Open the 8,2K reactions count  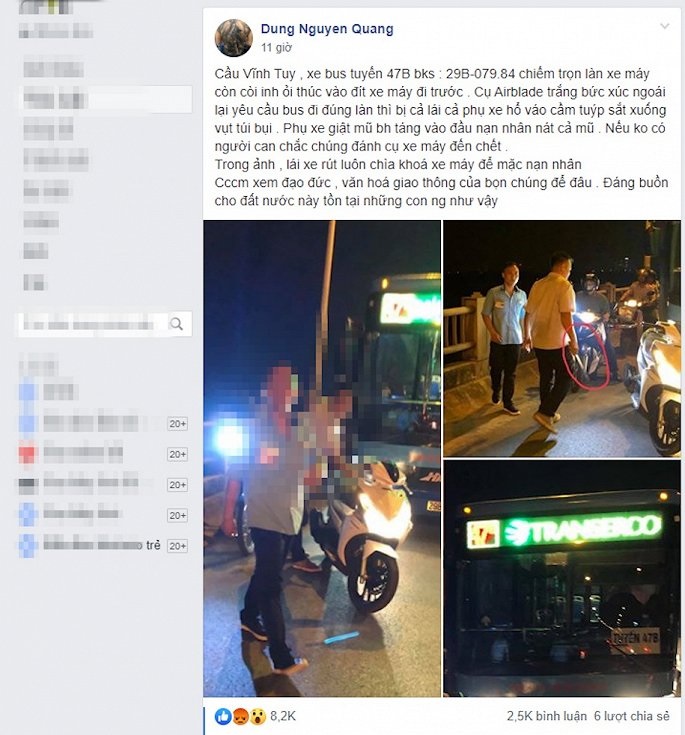tap(283, 716)
